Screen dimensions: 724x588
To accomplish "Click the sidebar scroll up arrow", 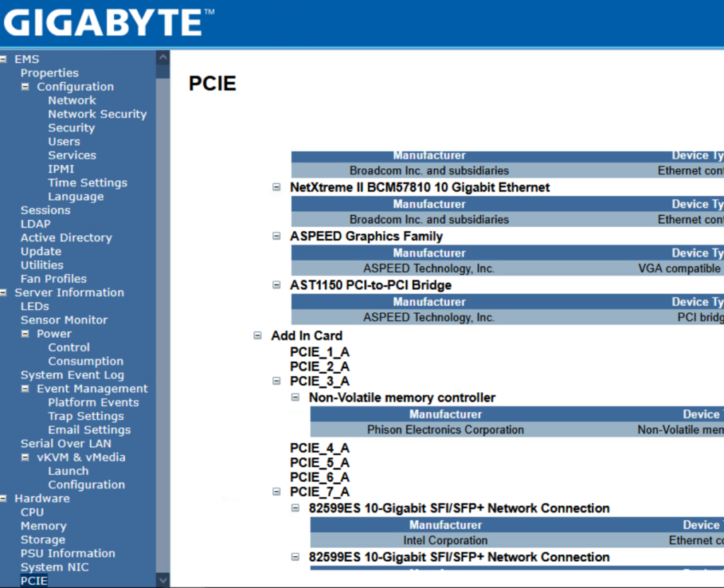I will pos(163,57).
